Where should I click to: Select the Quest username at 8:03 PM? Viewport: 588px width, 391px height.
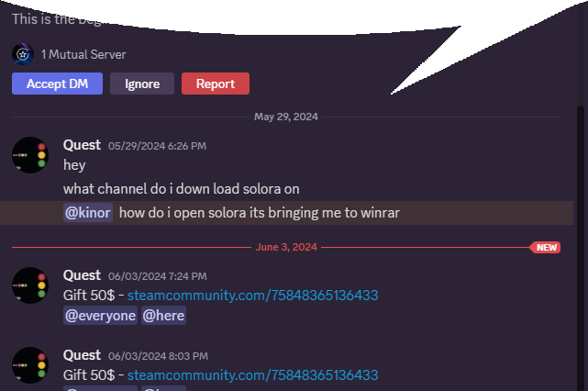tap(82, 355)
